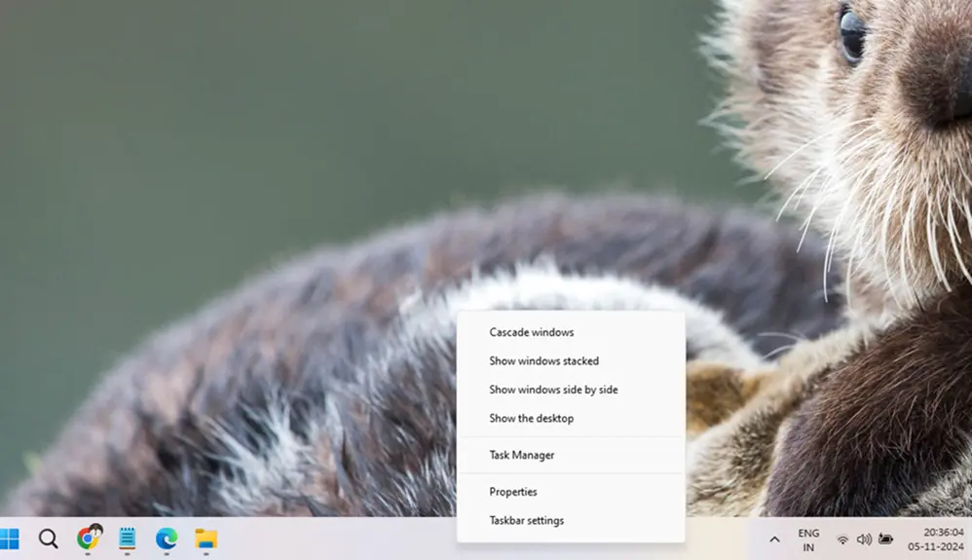Launch Google Chrome from the taskbar
972x560 pixels.
89,538
